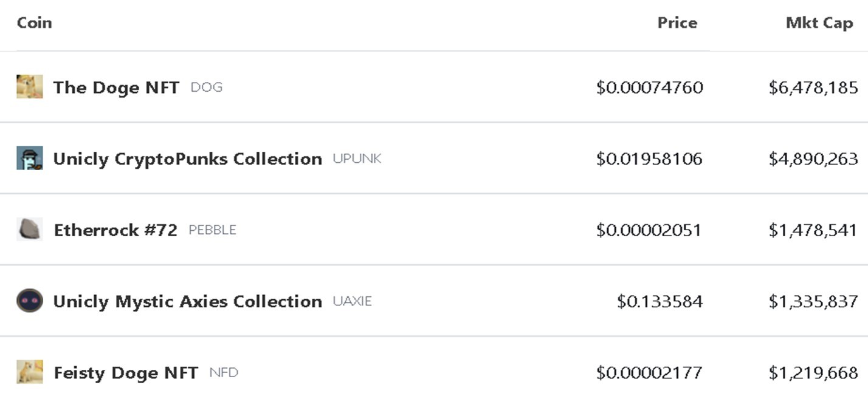Sort table by Price column header
The width and height of the screenshot is (868, 399).
pyautogui.click(x=677, y=22)
